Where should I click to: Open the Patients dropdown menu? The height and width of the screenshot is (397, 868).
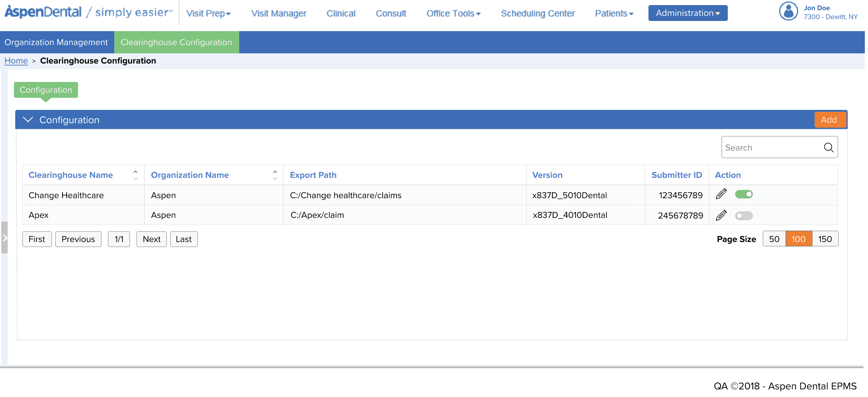coord(614,13)
